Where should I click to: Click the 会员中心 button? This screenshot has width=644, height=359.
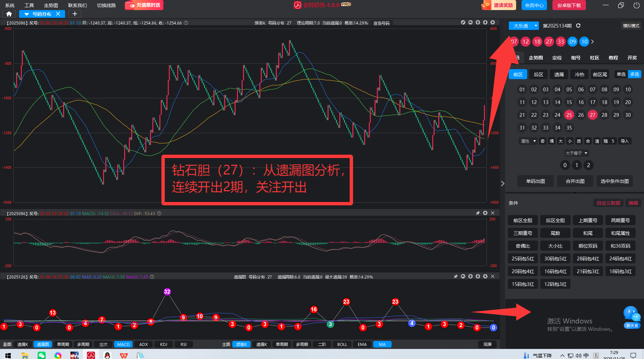point(534,5)
